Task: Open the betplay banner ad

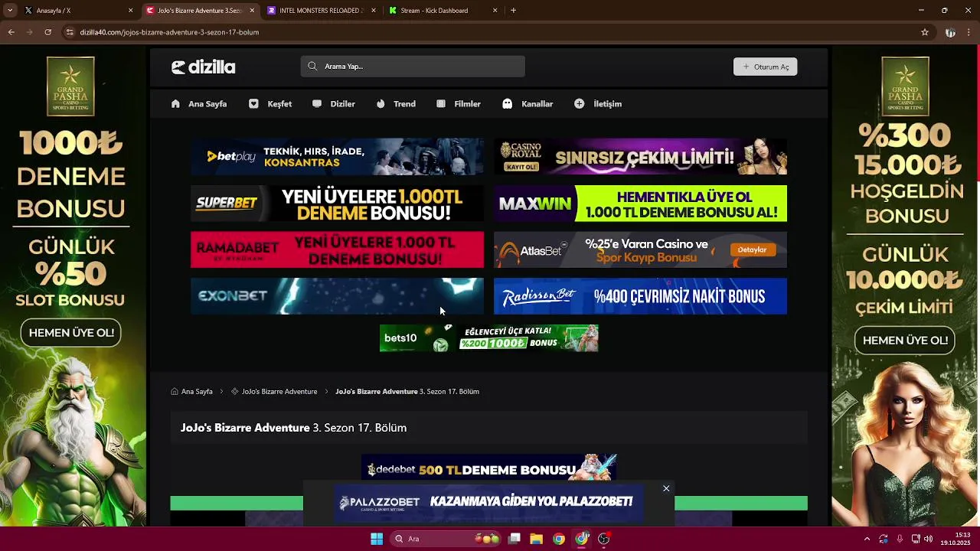Action: coord(337,157)
